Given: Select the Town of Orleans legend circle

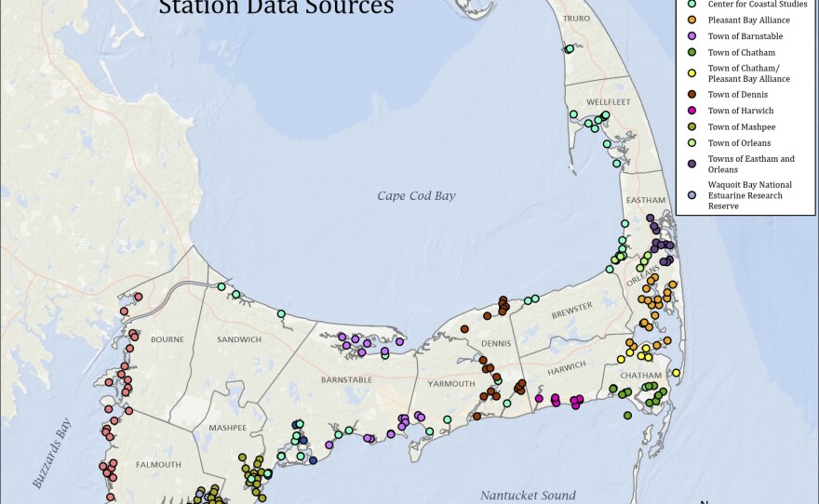Looking at the screenshot, I should tap(690, 143).
